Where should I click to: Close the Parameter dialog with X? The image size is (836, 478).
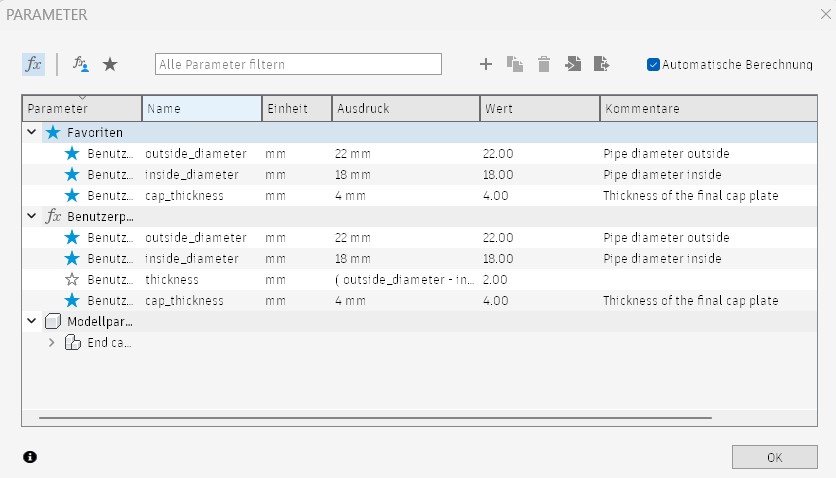click(825, 14)
